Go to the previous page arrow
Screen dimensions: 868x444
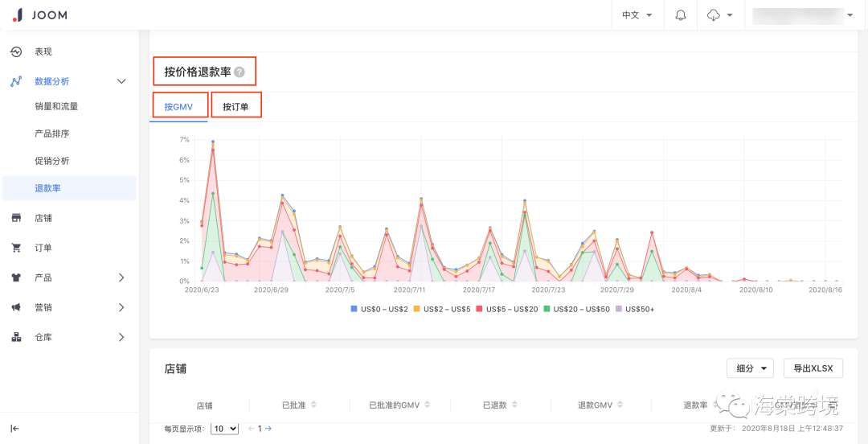(x=252, y=429)
